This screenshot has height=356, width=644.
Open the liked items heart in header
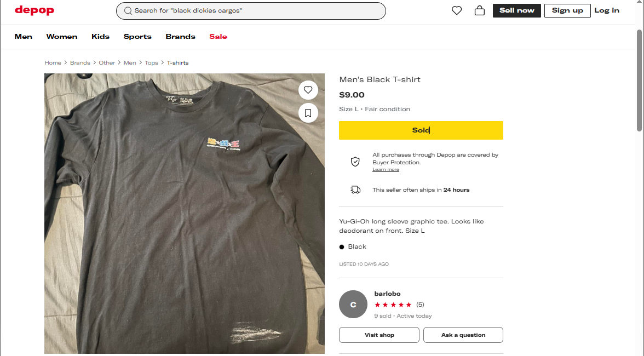tap(457, 10)
